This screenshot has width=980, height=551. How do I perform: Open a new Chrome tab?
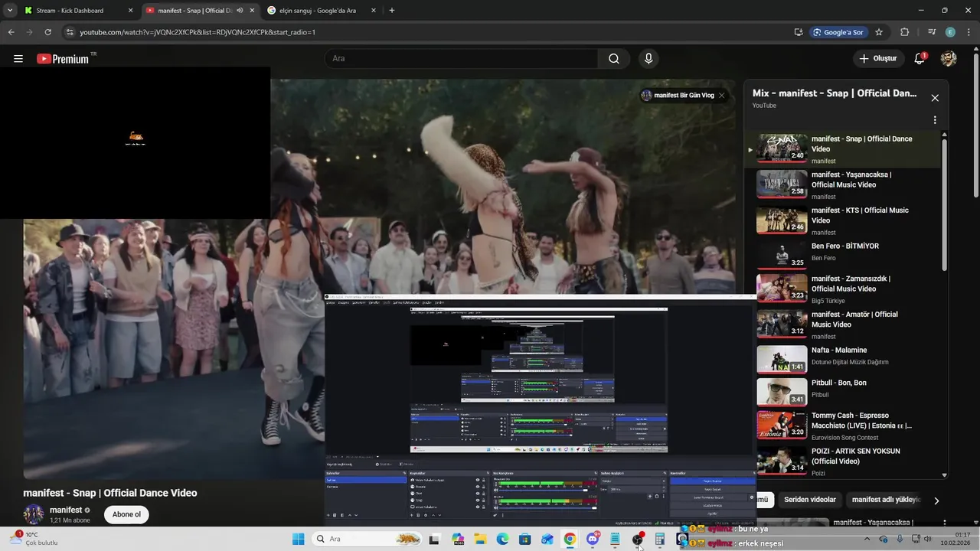coord(392,11)
